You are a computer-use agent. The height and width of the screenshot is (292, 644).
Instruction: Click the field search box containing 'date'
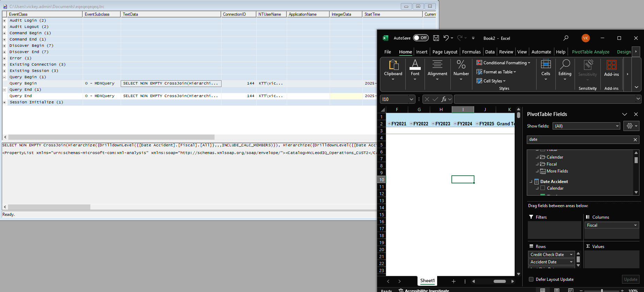[579, 140]
